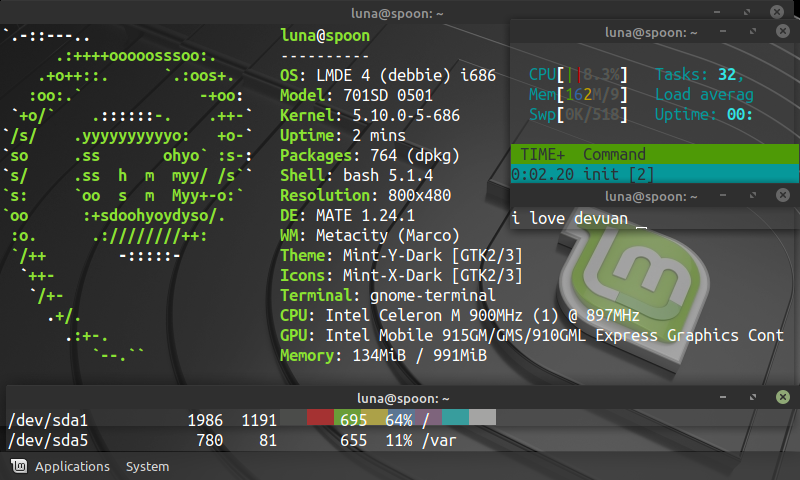This screenshot has width=800, height=480.
Task: Click the 'Model: 701SD 0501' line
Action: click(x=356, y=95)
